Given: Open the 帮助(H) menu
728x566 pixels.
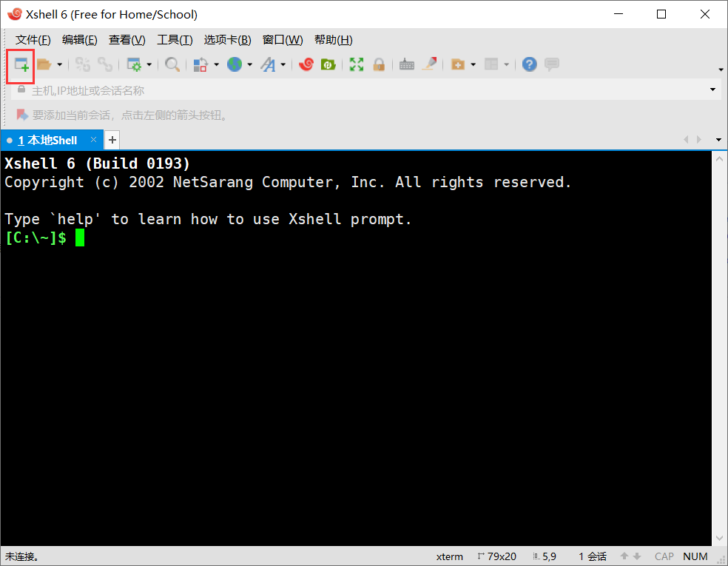Looking at the screenshot, I should 334,40.
